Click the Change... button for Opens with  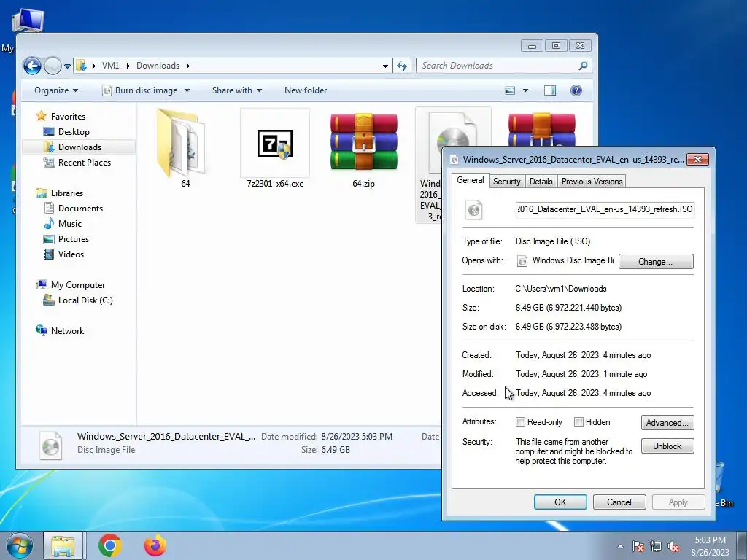click(656, 262)
